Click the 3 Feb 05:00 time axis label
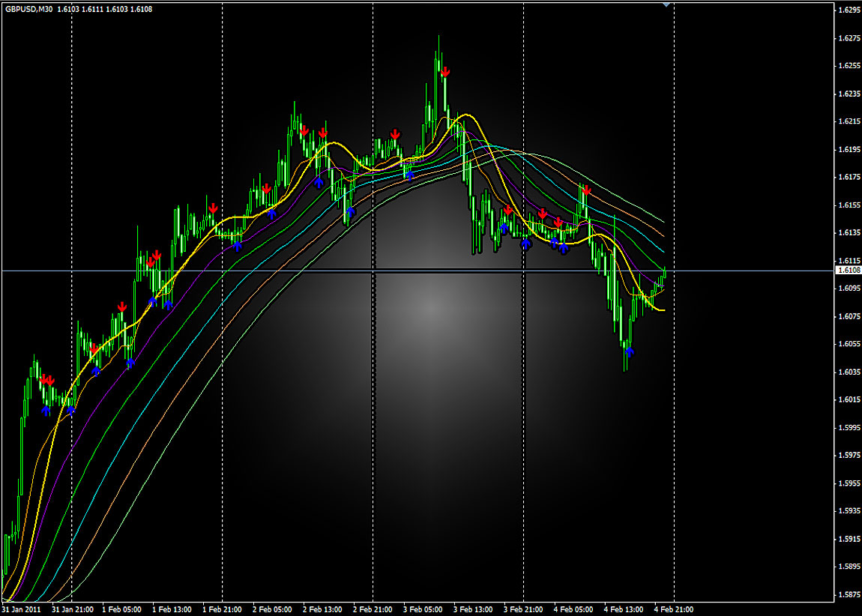 (x=422, y=609)
